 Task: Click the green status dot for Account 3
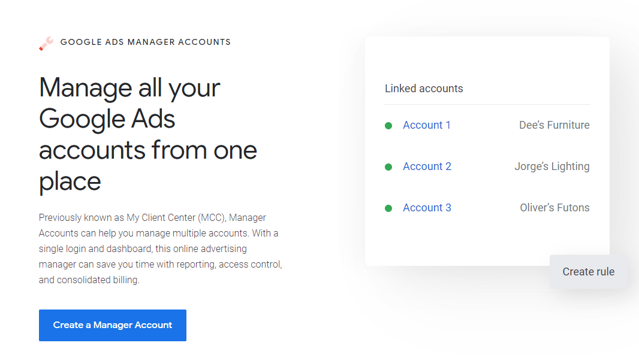pos(388,208)
